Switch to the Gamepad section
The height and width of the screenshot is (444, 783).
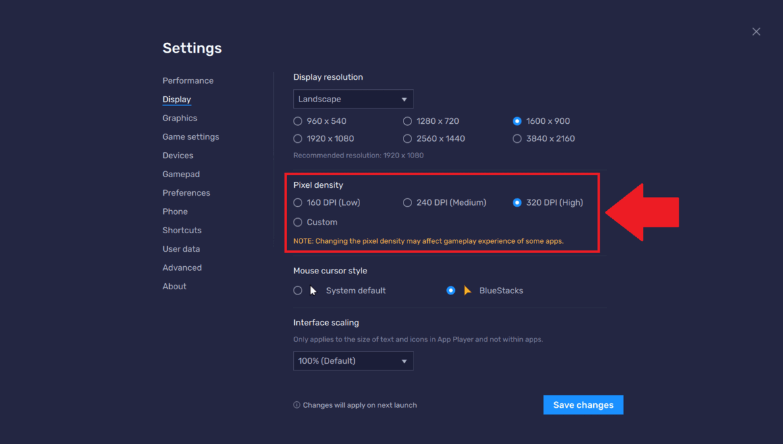click(x=181, y=174)
